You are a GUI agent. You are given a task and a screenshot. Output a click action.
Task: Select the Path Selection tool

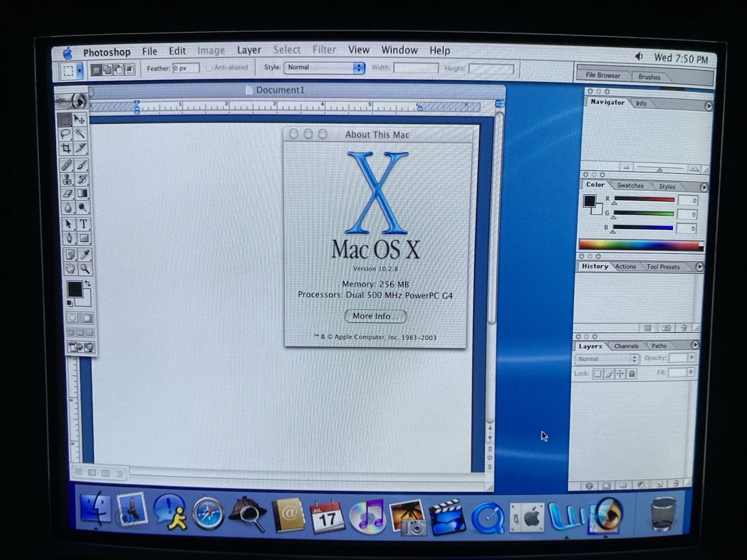(68, 224)
